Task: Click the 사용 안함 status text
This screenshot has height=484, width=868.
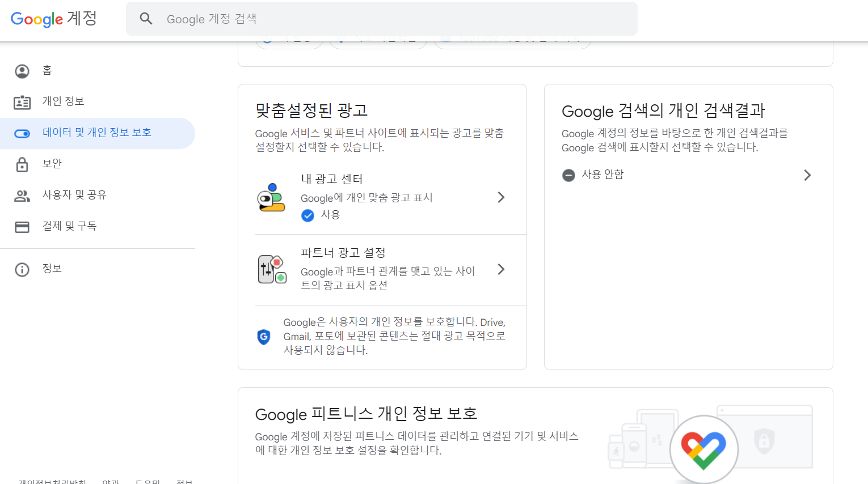Action: click(x=602, y=175)
